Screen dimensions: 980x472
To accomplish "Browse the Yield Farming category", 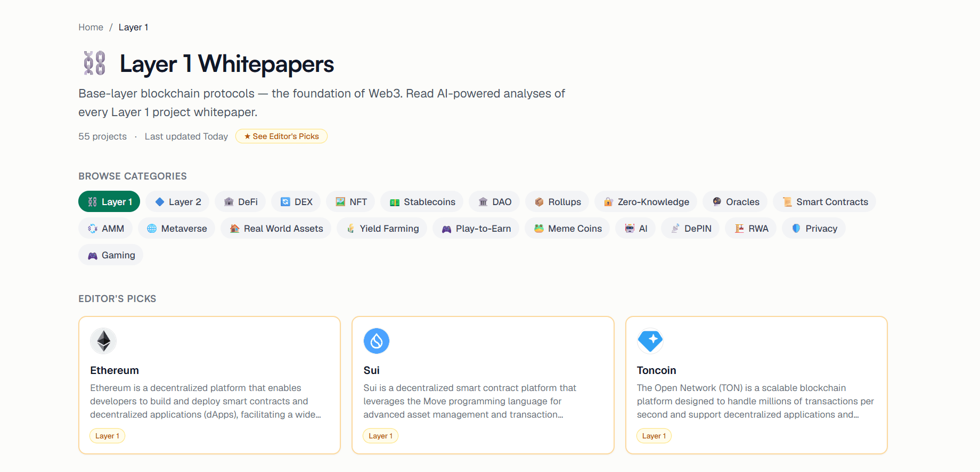I will [382, 229].
